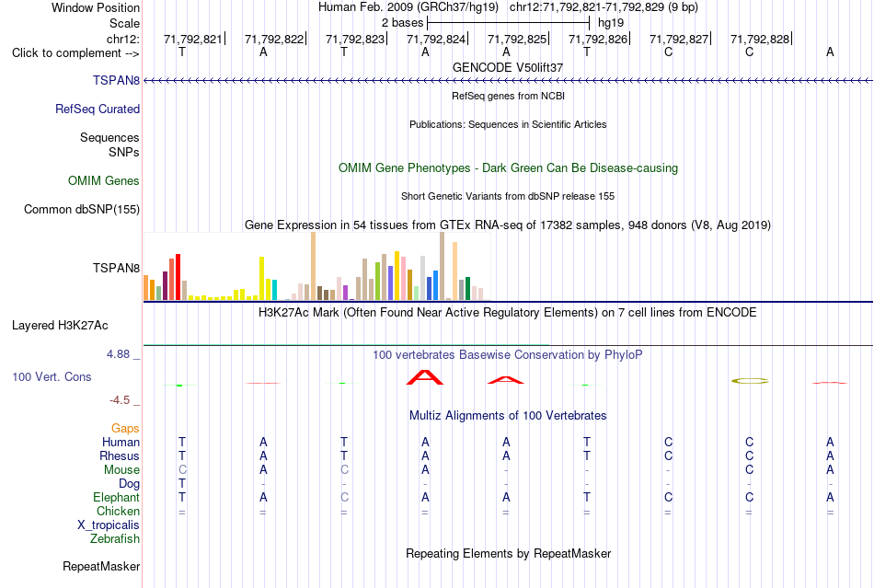Click the dark green GTEx expression bar
Image resolution: width=874 pixels, height=588 pixels.
pyautogui.click(x=467, y=289)
